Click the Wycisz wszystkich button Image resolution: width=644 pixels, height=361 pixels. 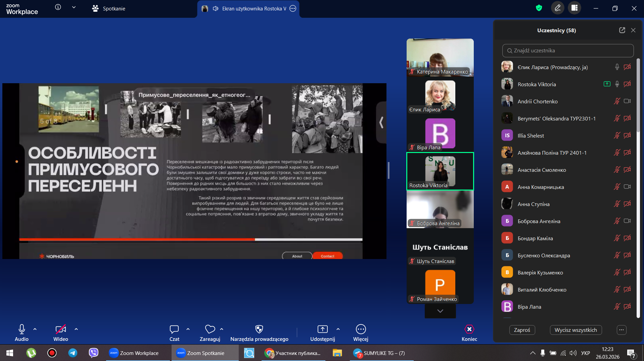pos(576,330)
